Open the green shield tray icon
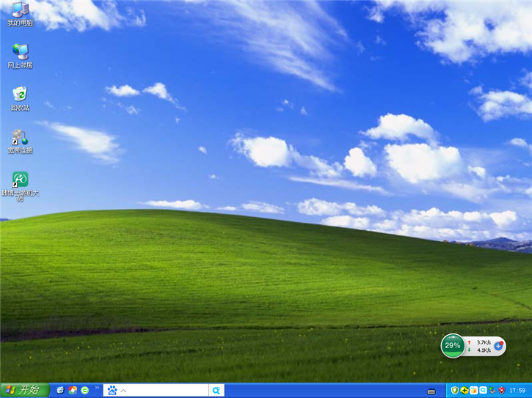 point(455,391)
